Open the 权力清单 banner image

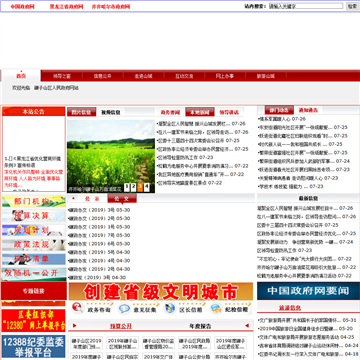[34, 259]
